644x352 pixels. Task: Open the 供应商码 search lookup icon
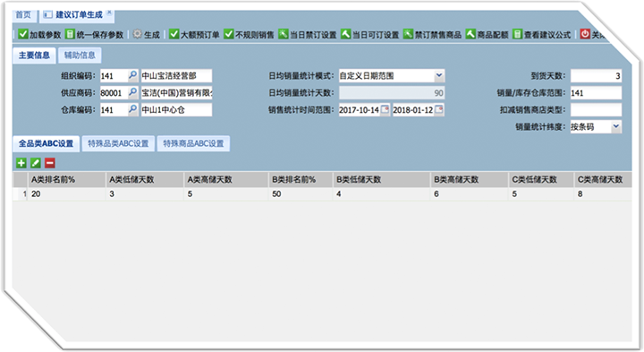133,93
